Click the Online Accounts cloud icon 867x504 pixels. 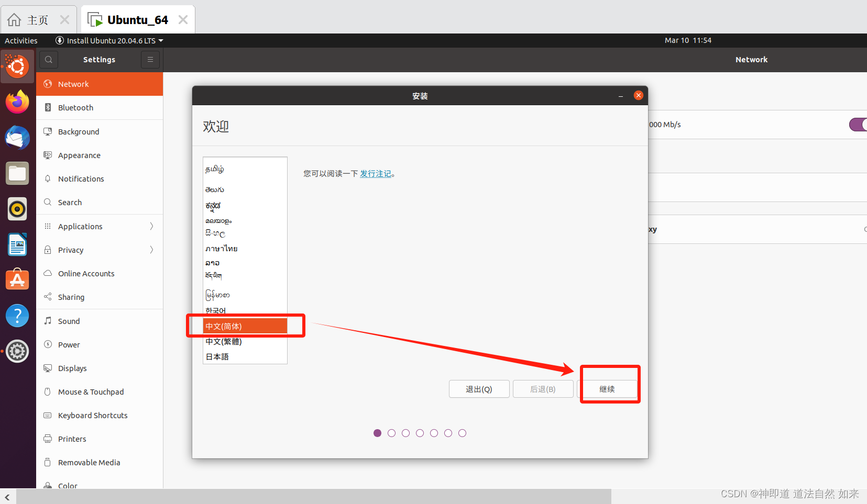point(48,273)
